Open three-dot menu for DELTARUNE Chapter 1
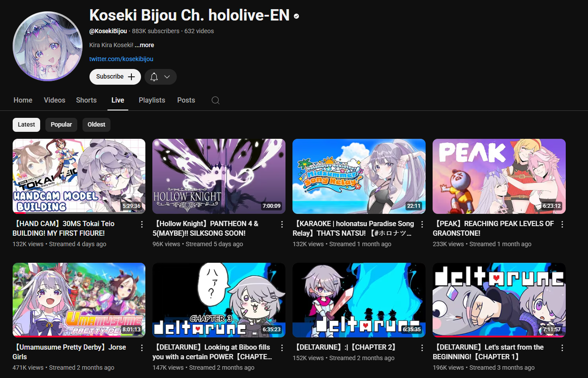This screenshot has height=378, width=588. click(x=562, y=348)
